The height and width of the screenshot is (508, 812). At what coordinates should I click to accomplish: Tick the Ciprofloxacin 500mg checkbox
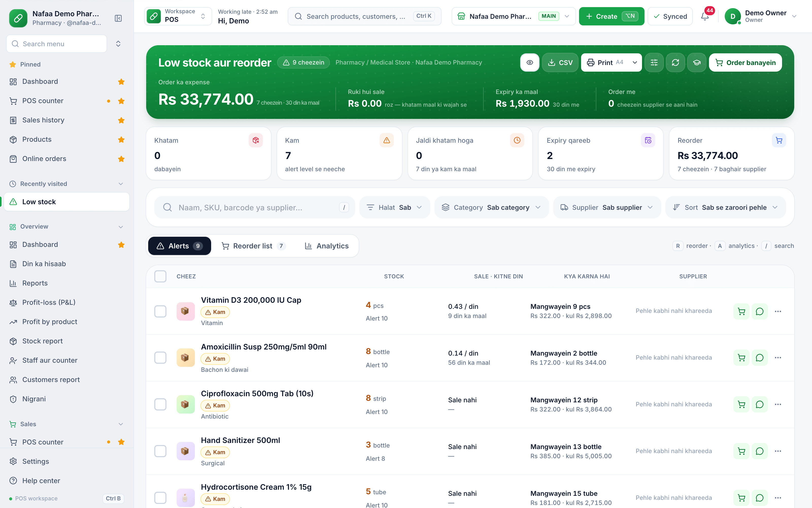pyautogui.click(x=160, y=404)
